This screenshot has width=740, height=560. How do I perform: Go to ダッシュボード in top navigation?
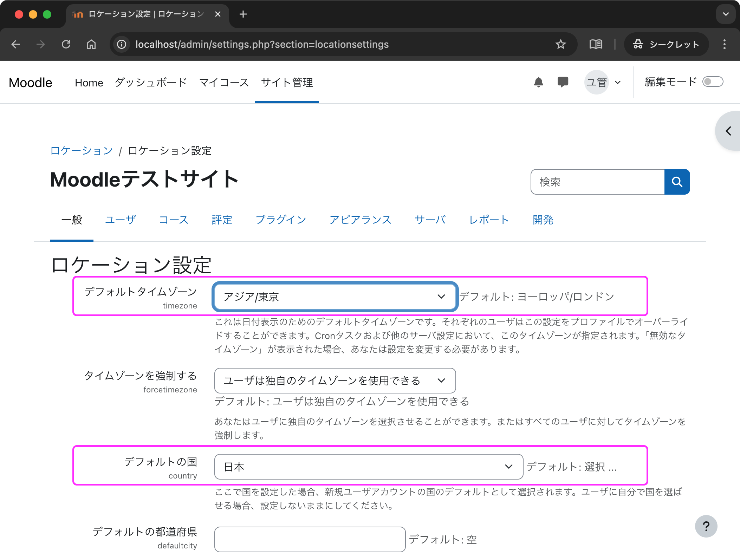tap(151, 83)
